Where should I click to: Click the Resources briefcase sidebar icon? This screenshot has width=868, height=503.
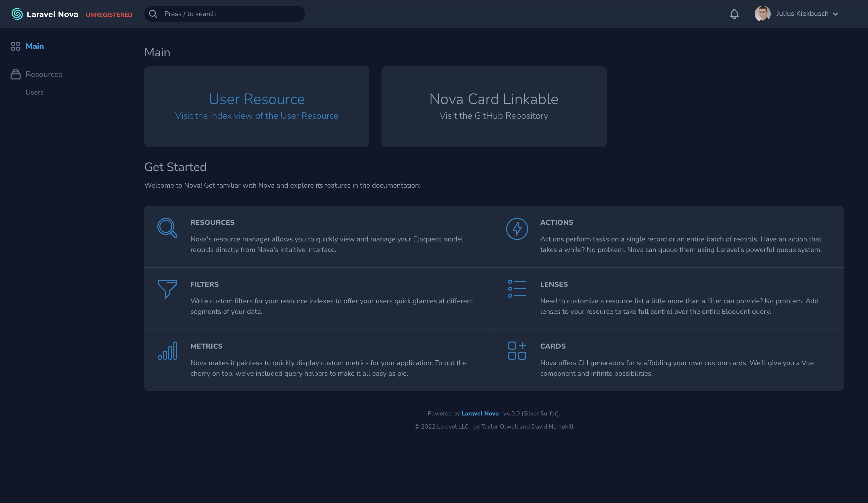click(x=16, y=74)
